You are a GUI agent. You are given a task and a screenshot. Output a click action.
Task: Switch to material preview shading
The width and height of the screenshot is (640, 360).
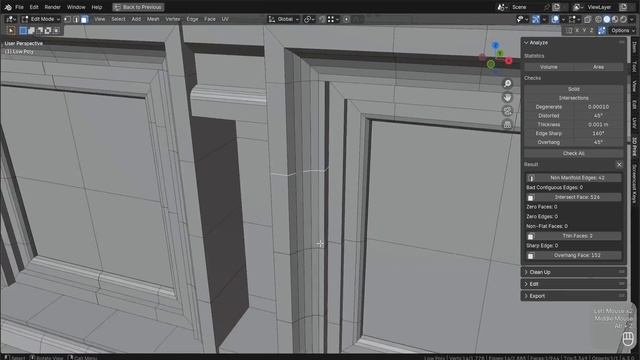click(x=615, y=19)
